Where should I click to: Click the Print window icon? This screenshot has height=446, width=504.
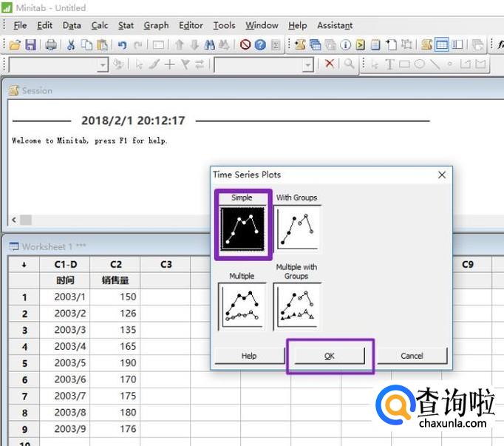click(51, 44)
